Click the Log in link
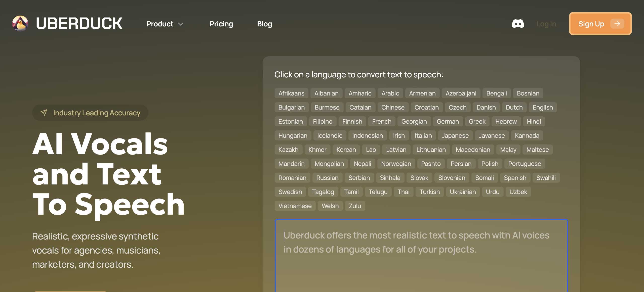644x292 pixels. pos(546,24)
